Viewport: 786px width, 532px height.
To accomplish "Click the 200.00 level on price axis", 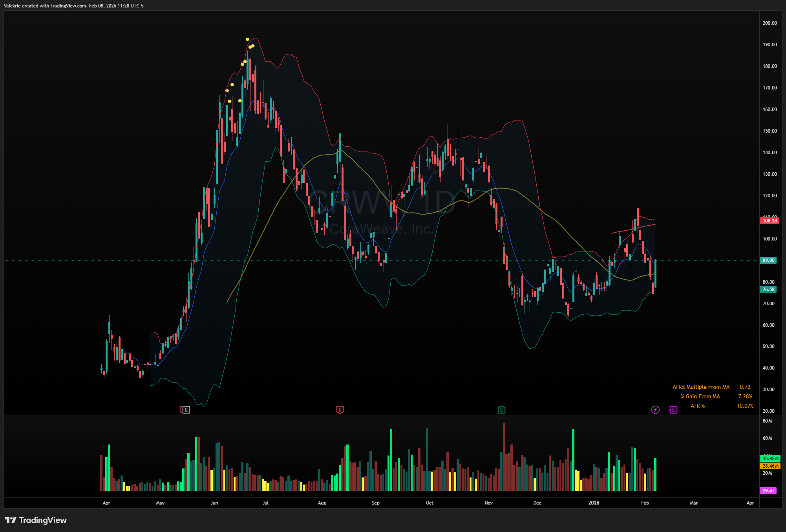I will click(x=770, y=23).
